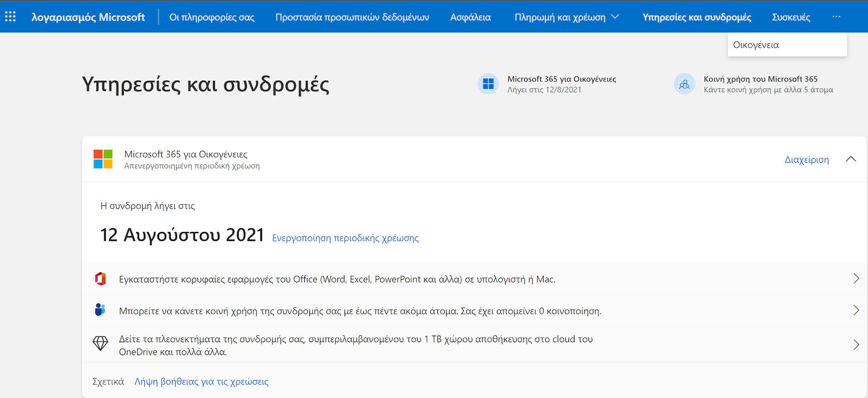Select Υπηρεσίες και συνδρομές tab
868x398 pixels.
[697, 17]
